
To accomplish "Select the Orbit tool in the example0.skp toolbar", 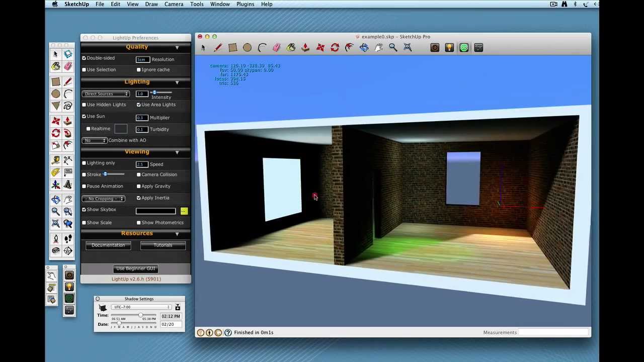I will (x=364, y=47).
